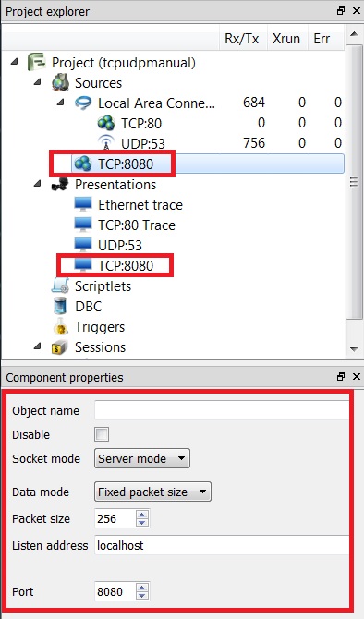364x619 pixels.
Task: Select the UDP:53 antenna source icon
Action: pyautogui.click(x=106, y=142)
